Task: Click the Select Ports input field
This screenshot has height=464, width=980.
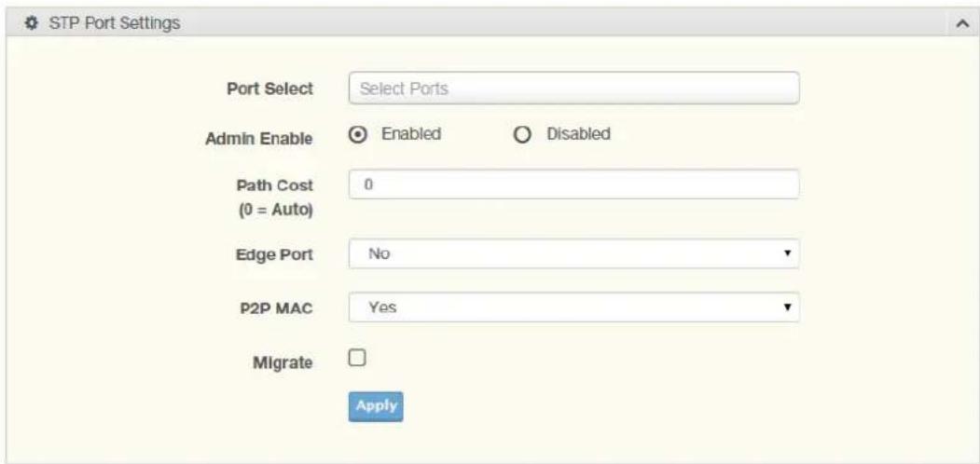Action: [x=573, y=89]
